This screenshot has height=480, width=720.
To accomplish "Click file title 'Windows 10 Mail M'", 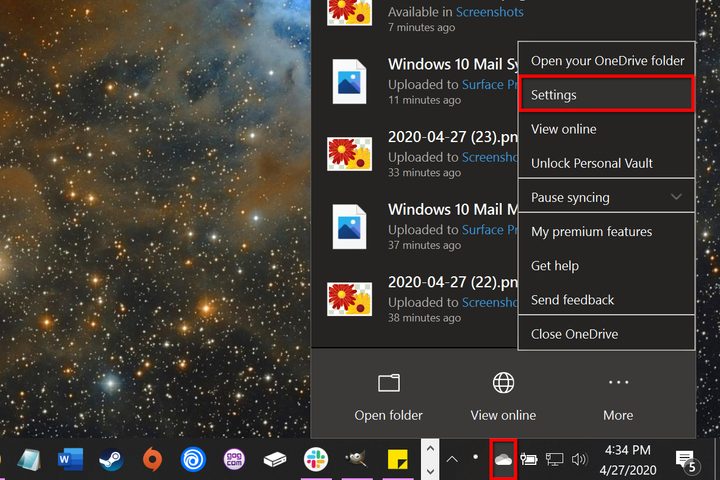I will pyautogui.click(x=453, y=209).
